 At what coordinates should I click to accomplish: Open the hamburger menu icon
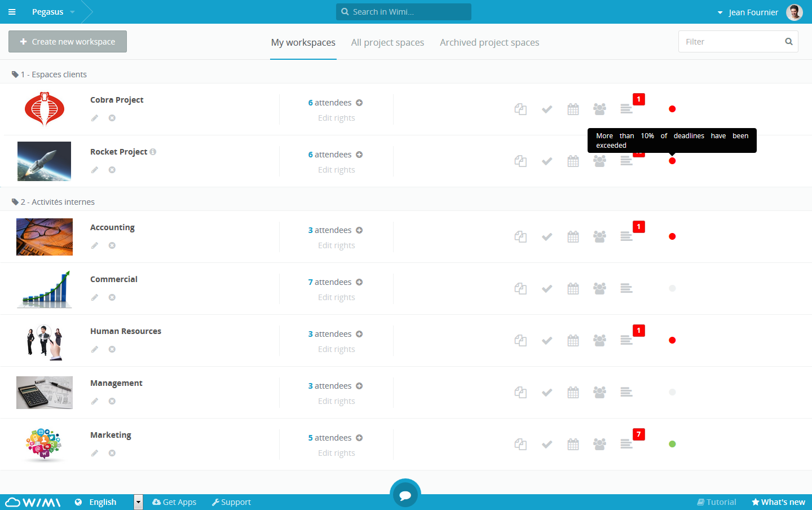tap(12, 12)
